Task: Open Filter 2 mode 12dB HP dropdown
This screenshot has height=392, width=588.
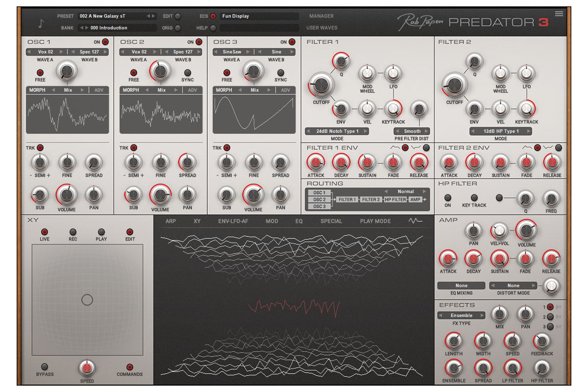Action: 500,131
